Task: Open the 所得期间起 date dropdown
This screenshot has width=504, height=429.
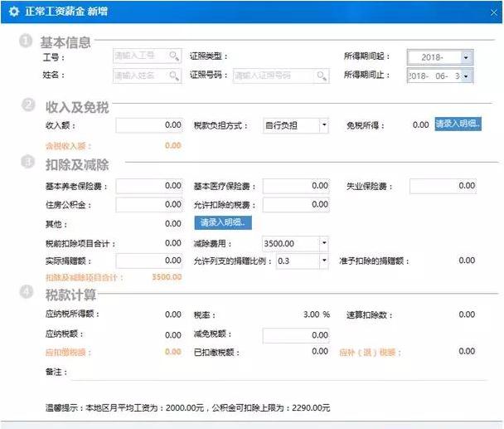Action: 466,57
